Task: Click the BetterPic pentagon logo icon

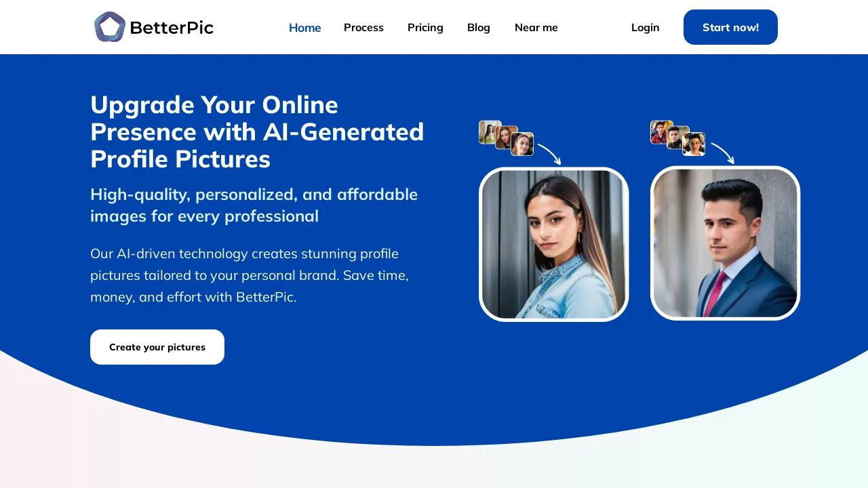Action: (x=110, y=27)
